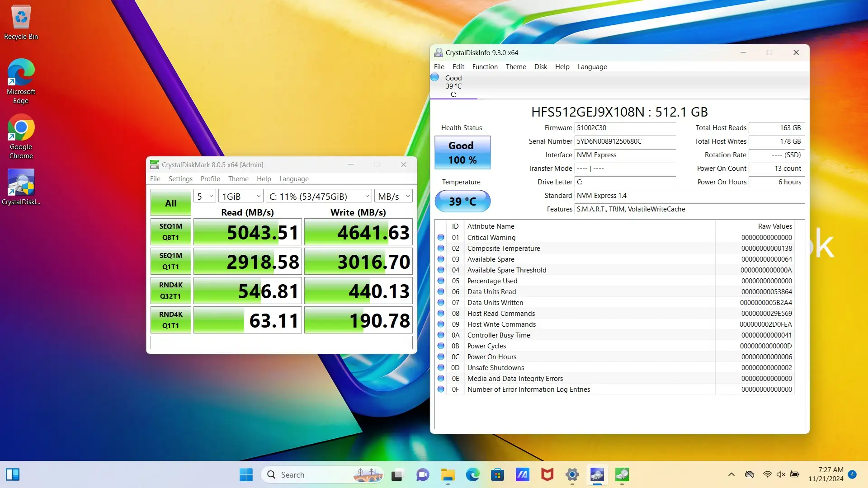Open the CrystalDiskInfo desktop shortcut

click(21, 187)
